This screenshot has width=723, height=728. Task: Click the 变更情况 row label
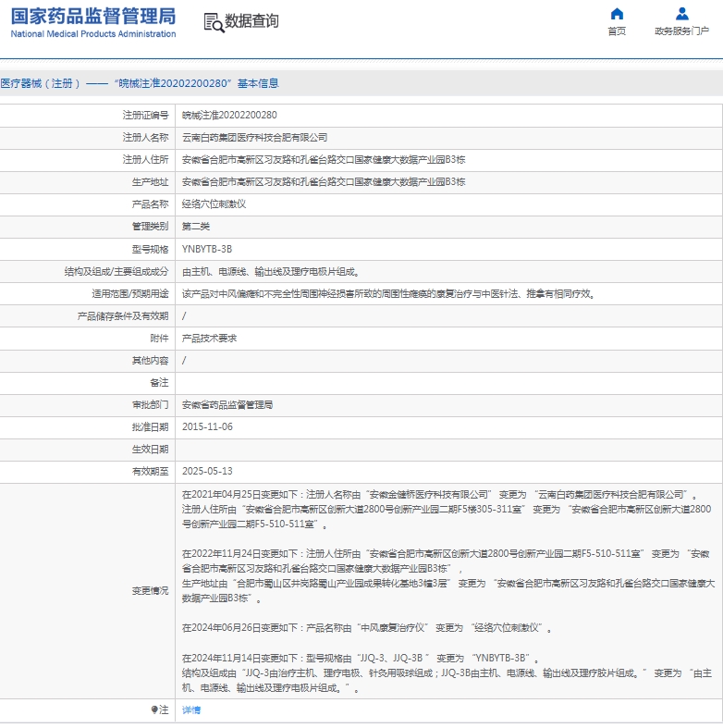click(150, 591)
